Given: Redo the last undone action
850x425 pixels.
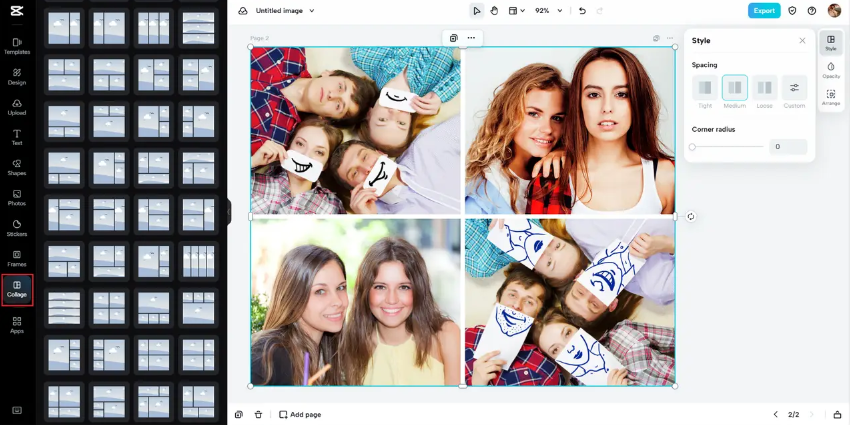Looking at the screenshot, I should pos(600,11).
